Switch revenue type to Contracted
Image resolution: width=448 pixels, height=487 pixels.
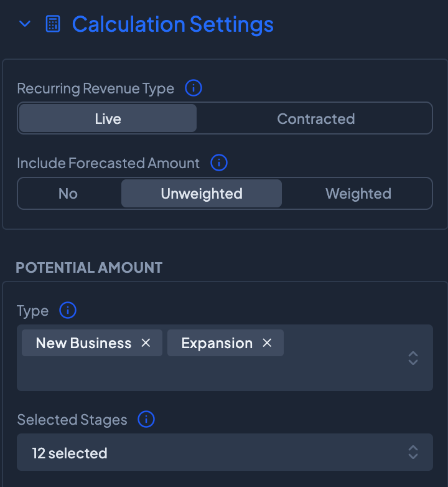(x=315, y=118)
